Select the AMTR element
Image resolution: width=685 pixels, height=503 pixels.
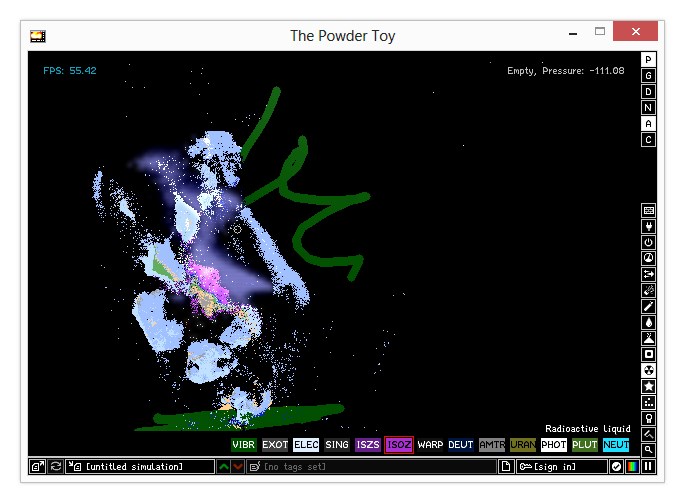tap(492, 445)
